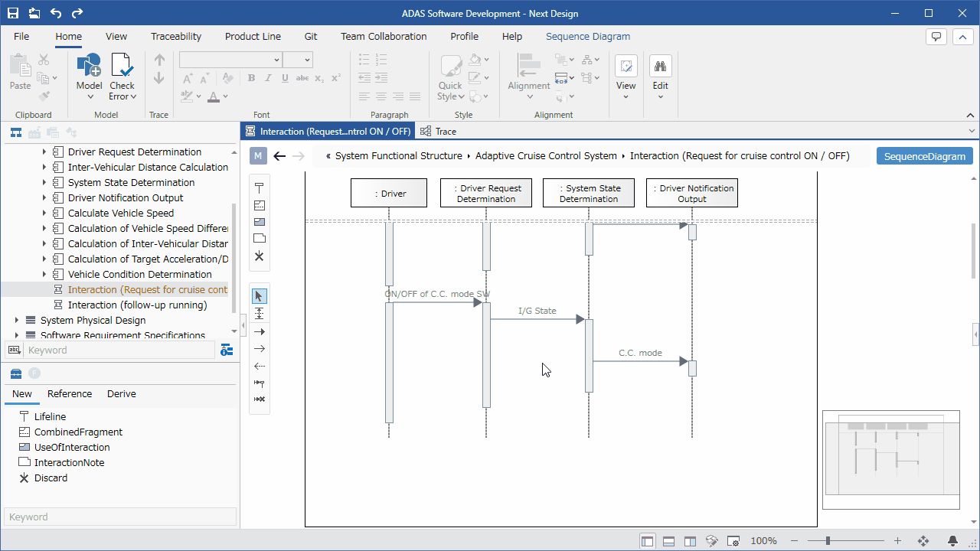This screenshot has height=551, width=980.
Task: Click the toolbox icon above New tab
Action: [15, 373]
